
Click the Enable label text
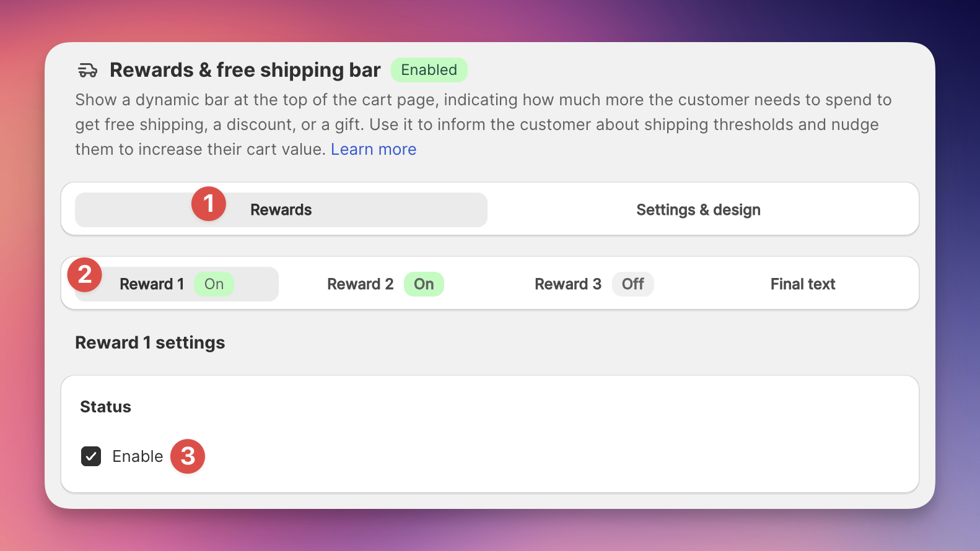point(138,456)
